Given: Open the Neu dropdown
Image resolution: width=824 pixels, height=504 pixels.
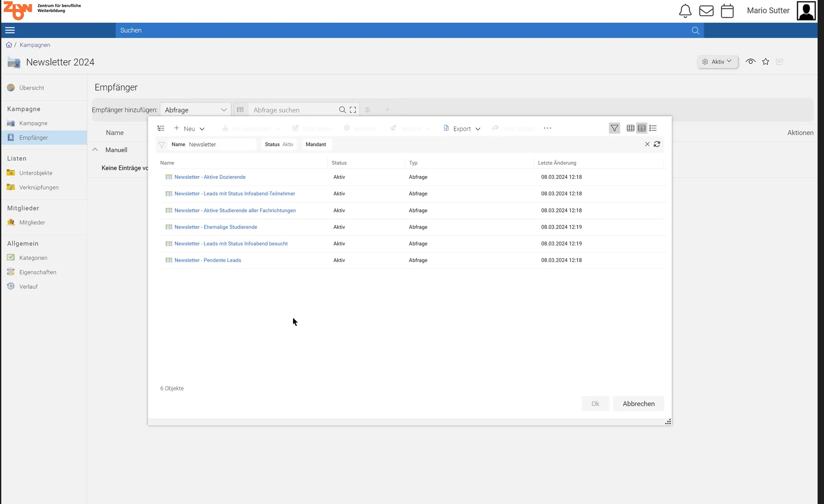Looking at the screenshot, I should pos(189,129).
